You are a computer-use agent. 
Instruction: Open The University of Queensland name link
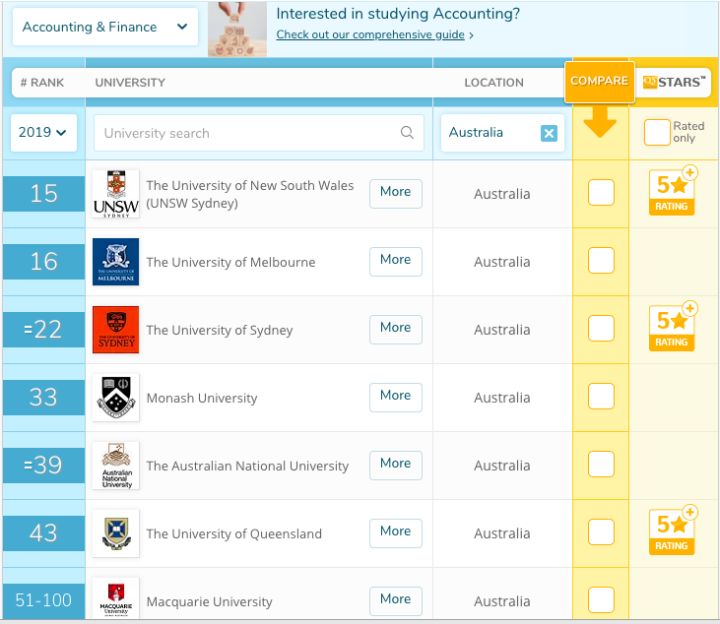tap(234, 534)
